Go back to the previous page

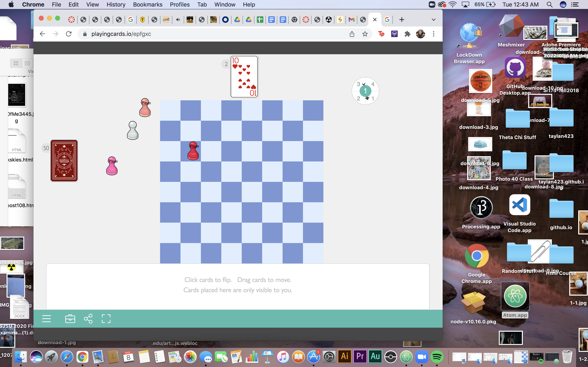pyautogui.click(x=42, y=34)
